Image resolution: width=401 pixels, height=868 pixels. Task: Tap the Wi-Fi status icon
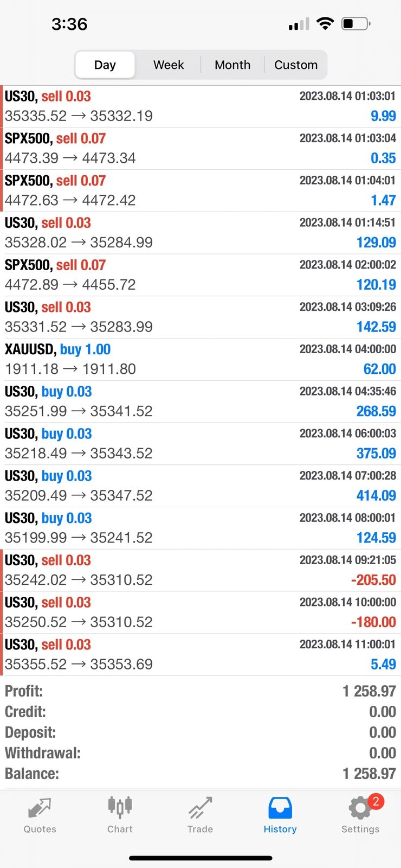click(x=325, y=23)
